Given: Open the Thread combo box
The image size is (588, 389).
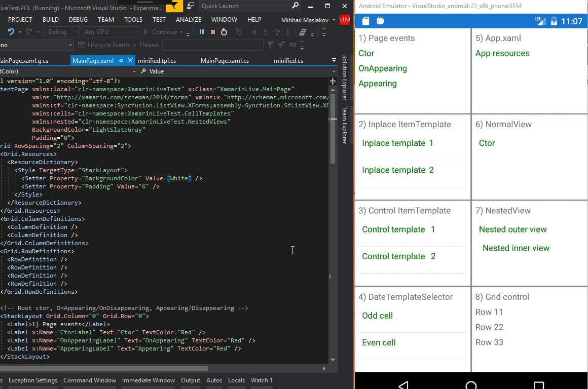Looking at the screenshot, I should click(212, 46).
